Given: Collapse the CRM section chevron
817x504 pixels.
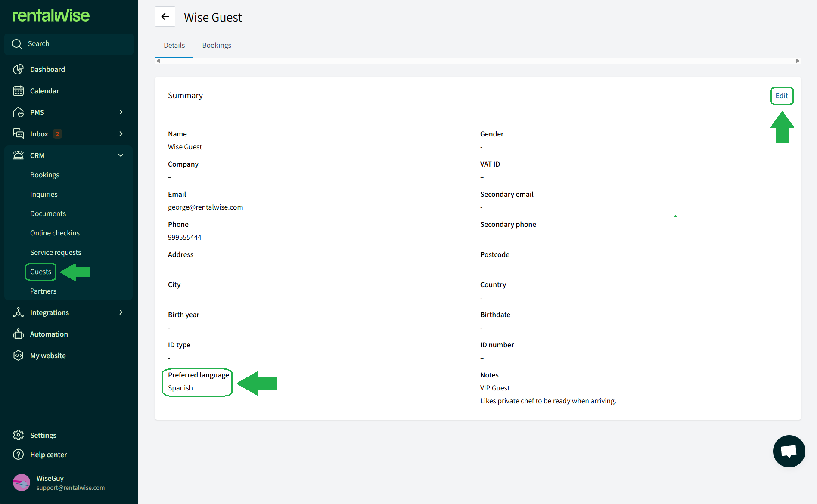Looking at the screenshot, I should [x=121, y=155].
